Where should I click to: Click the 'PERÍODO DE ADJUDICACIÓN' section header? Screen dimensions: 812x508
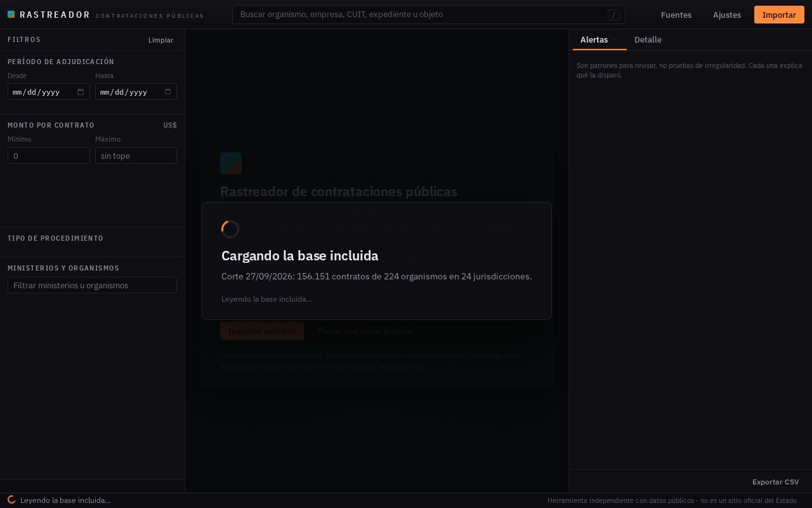[61, 62]
